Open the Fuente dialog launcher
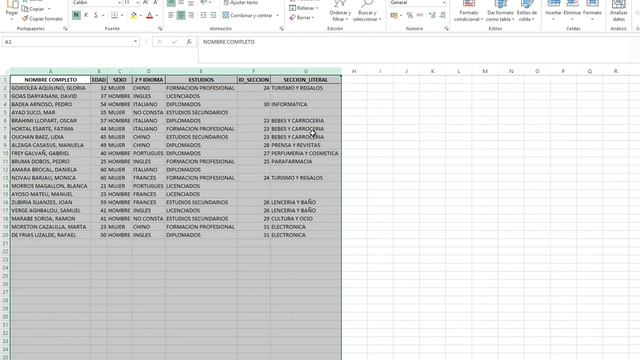Viewport: 640px width, 360px height. click(x=160, y=29)
